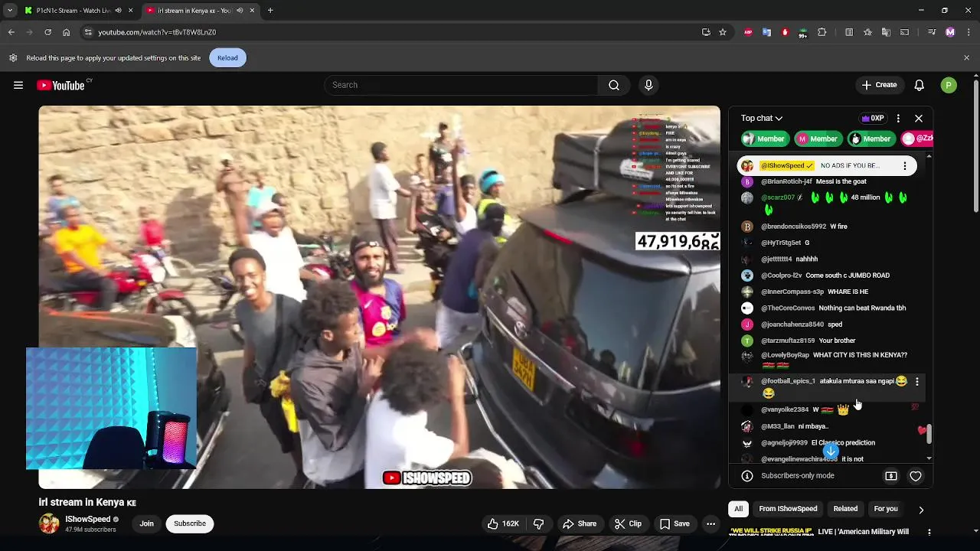
Task: Open the tab search dropdown arrow
Action: (x=9, y=11)
